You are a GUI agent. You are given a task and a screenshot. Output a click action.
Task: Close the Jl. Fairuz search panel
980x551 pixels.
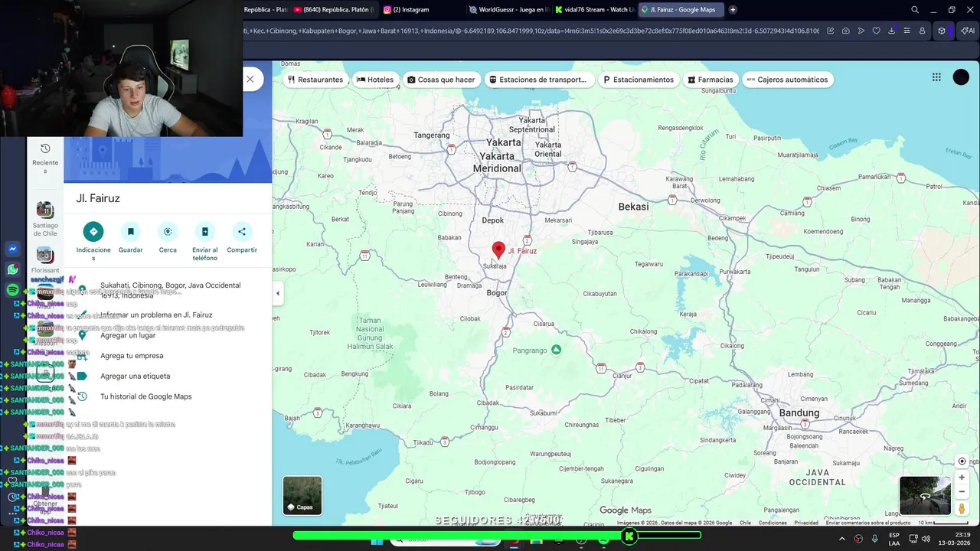point(250,79)
